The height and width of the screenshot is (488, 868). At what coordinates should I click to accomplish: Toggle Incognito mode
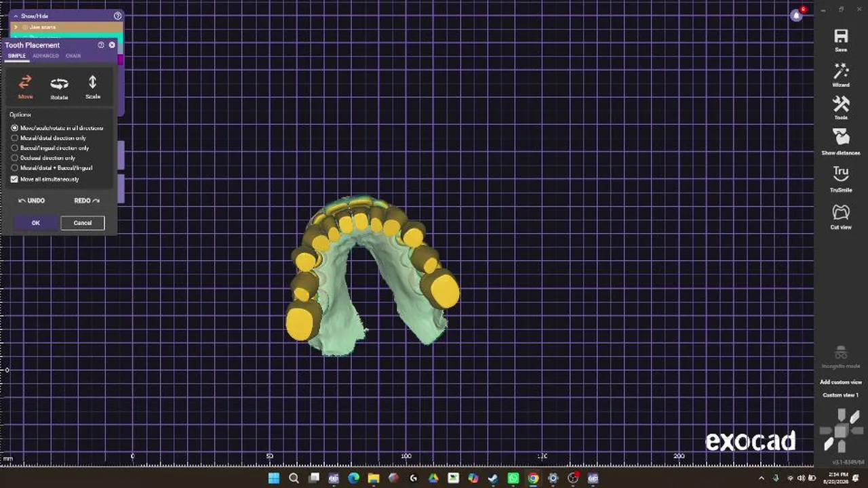[x=841, y=357]
